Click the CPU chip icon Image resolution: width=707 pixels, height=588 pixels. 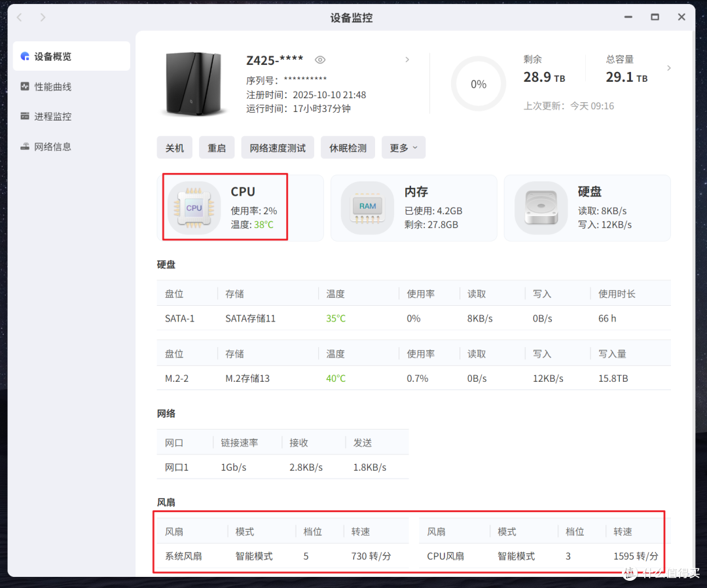point(194,208)
